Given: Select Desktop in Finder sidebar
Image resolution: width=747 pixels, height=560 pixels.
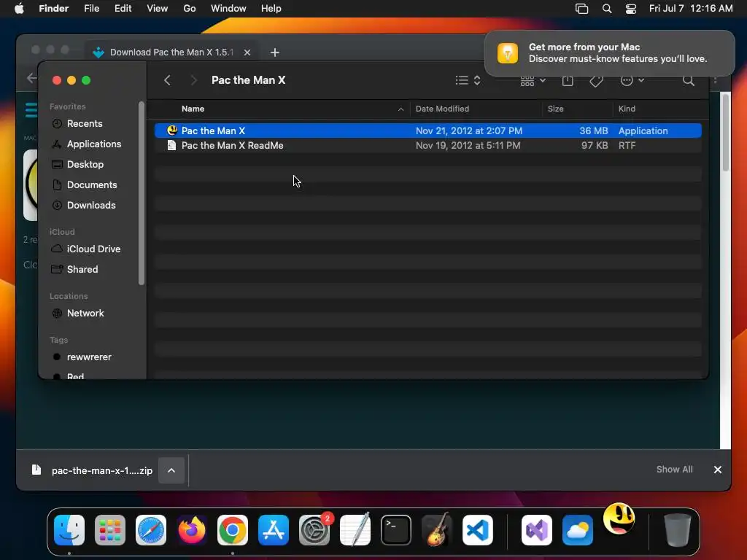Looking at the screenshot, I should pyautogui.click(x=77, y=165).
